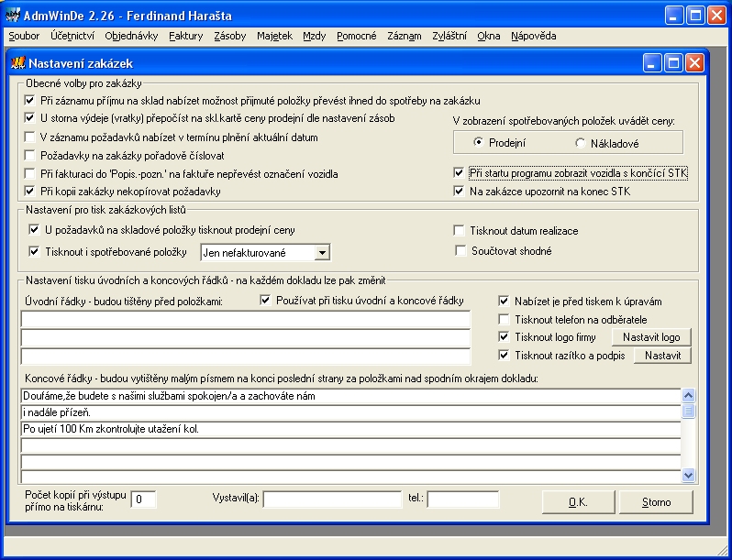Screen dimensions: 732x560
Task: Click the second Úvodní řádky input field
Action: tap(246, 337)
